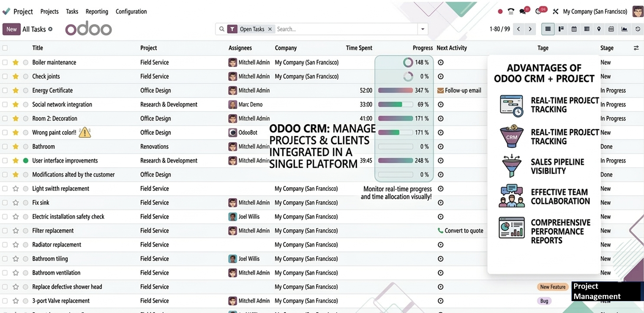Tick the select-all checkbox in the header

(x=5, y=48)
